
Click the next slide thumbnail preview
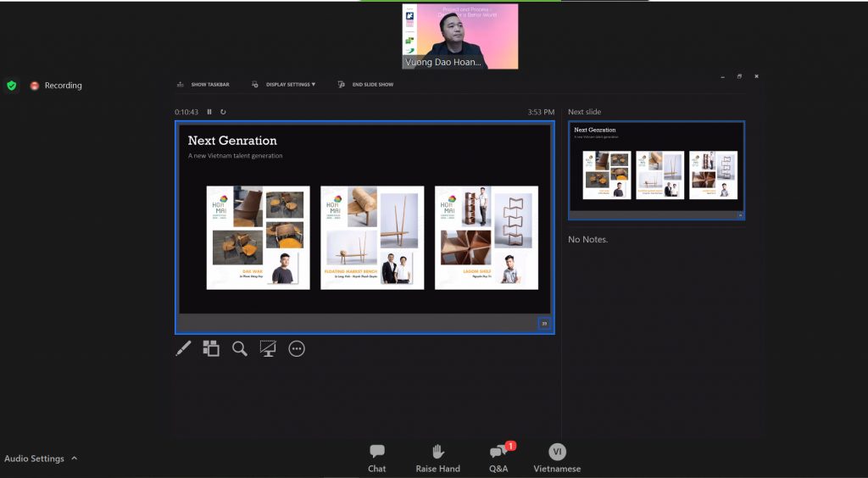(656, 170)
